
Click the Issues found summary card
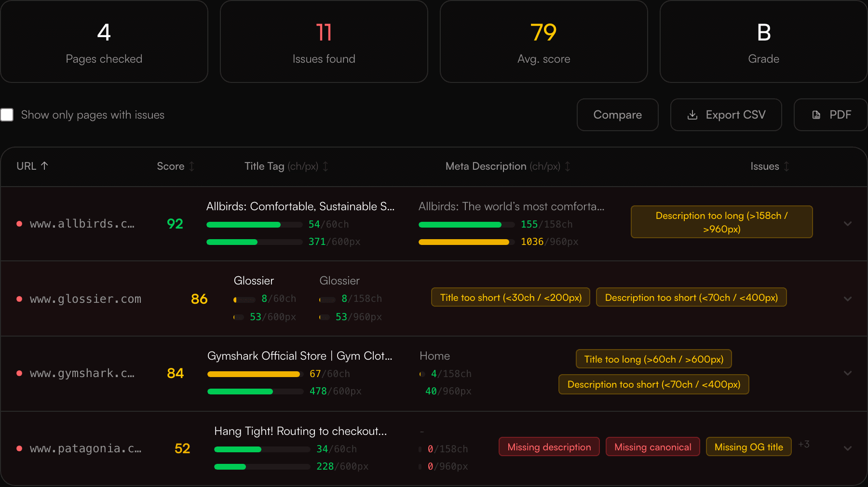(324, 42)
